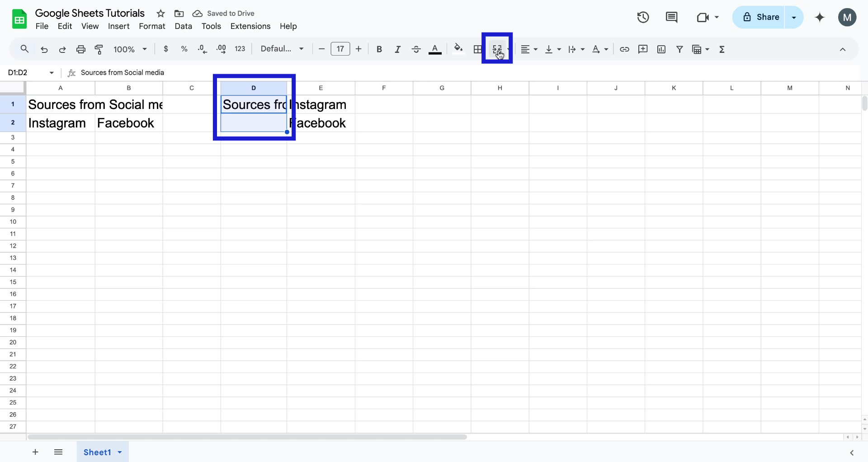Screen dimensions: 868x462
Task: Toggle strikethrough formatting
Action: 416,49
